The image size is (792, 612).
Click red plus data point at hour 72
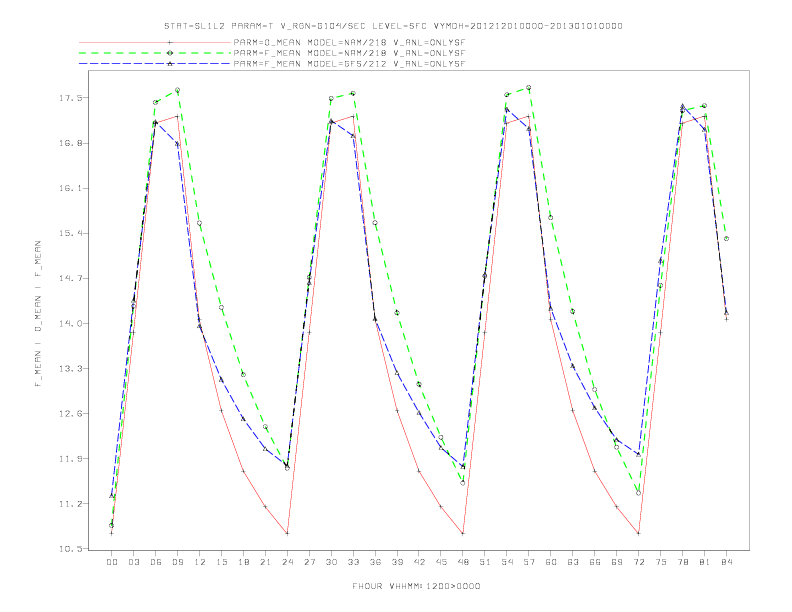[638, 533]
